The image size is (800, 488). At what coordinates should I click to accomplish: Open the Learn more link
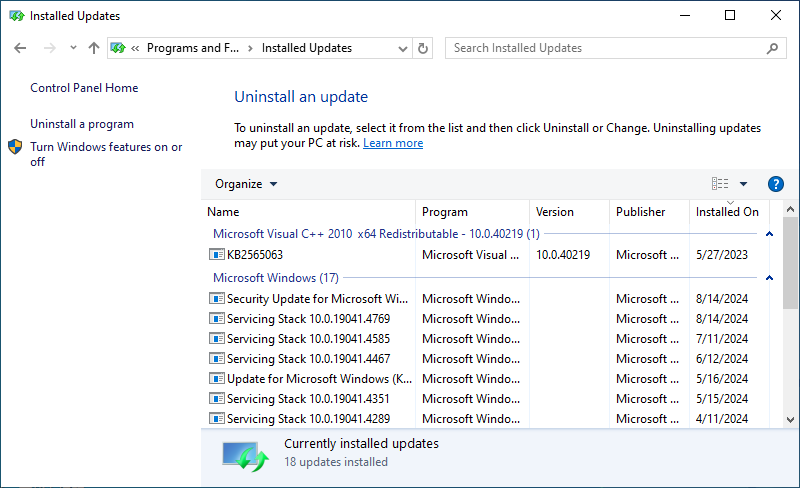(x=393, y=143)
